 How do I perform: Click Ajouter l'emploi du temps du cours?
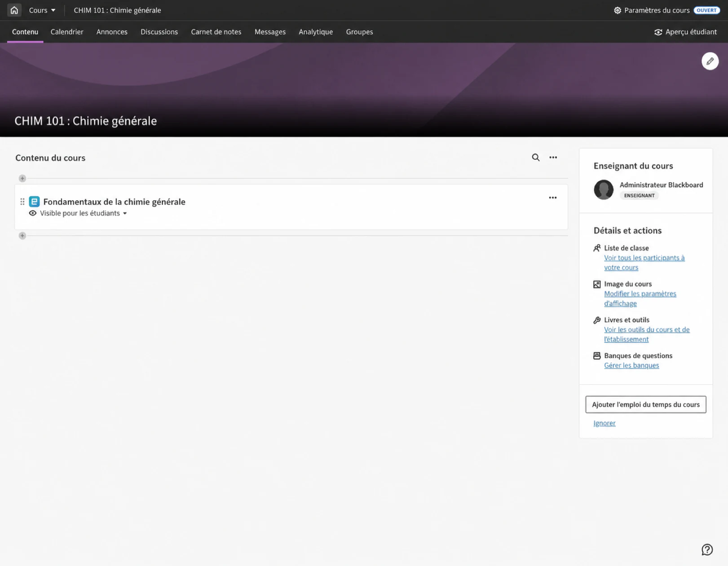645,404
